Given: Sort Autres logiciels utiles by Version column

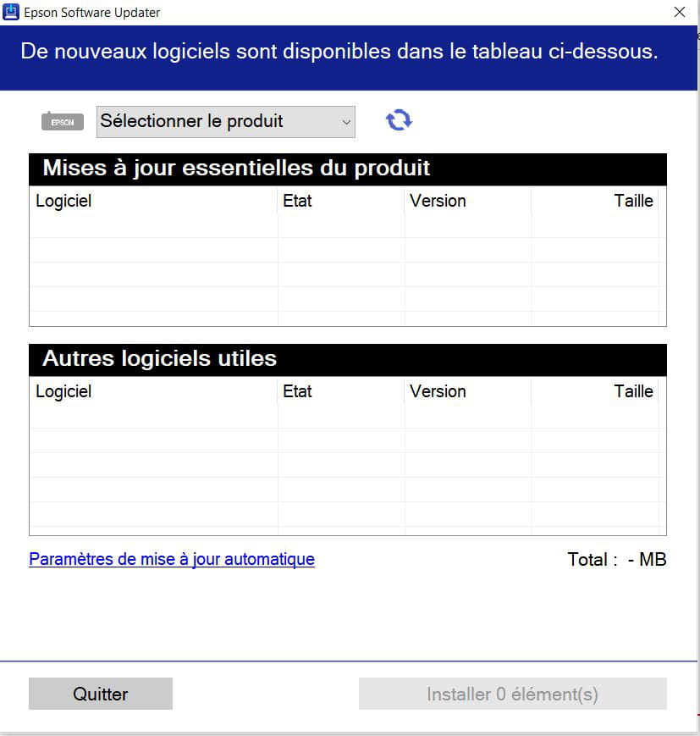Looking at the screenshot, I should click(468, 391).
